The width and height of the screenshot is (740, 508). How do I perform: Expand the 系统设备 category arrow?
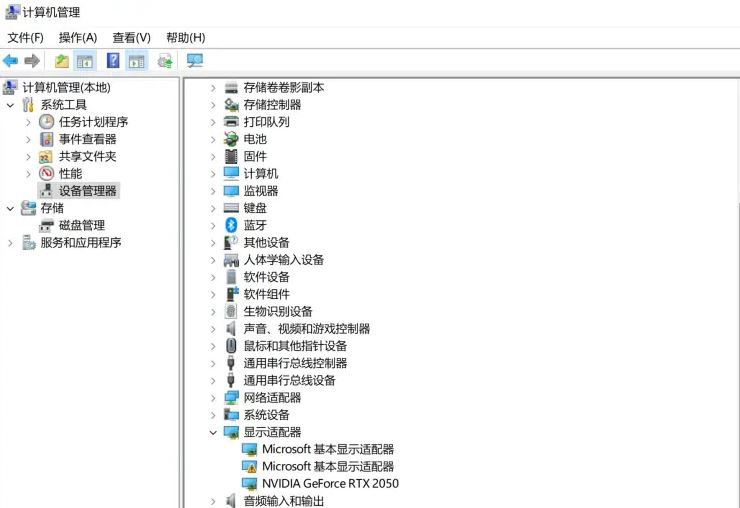coord(213,415)
